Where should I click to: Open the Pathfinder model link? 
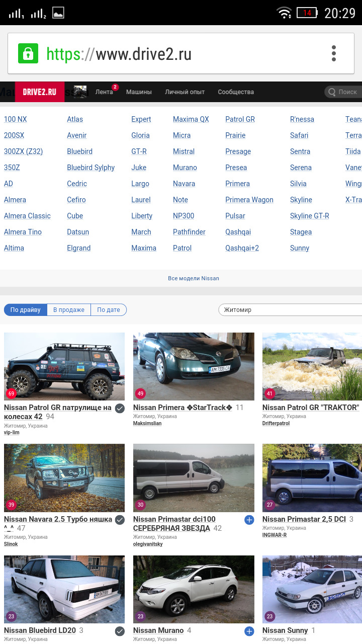(189, 232)
